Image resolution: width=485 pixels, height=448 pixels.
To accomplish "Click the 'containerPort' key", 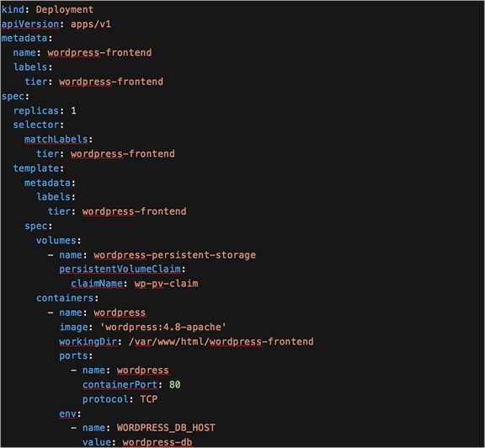I will (x=120, y=385).
